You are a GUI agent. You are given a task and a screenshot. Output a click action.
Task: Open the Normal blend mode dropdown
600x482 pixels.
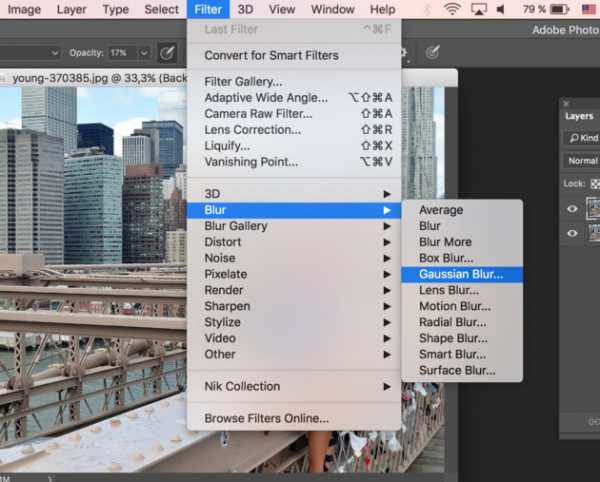(582, 161)
